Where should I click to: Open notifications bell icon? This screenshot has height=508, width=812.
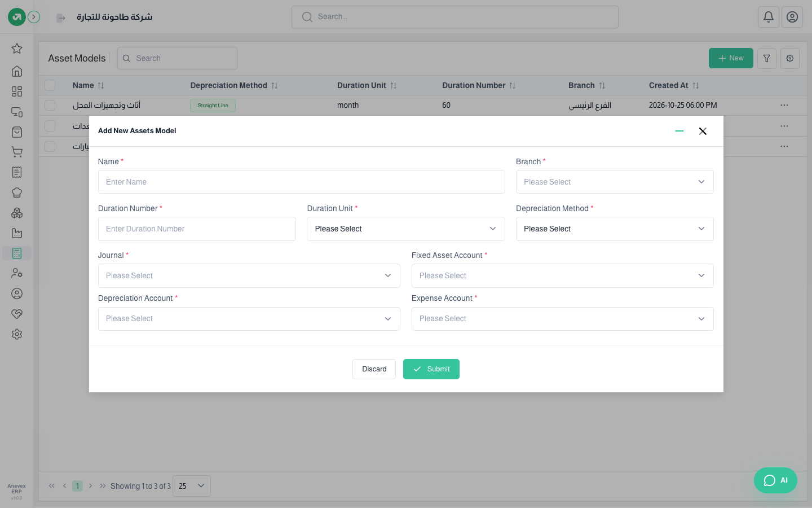click(x=769, y=17)
